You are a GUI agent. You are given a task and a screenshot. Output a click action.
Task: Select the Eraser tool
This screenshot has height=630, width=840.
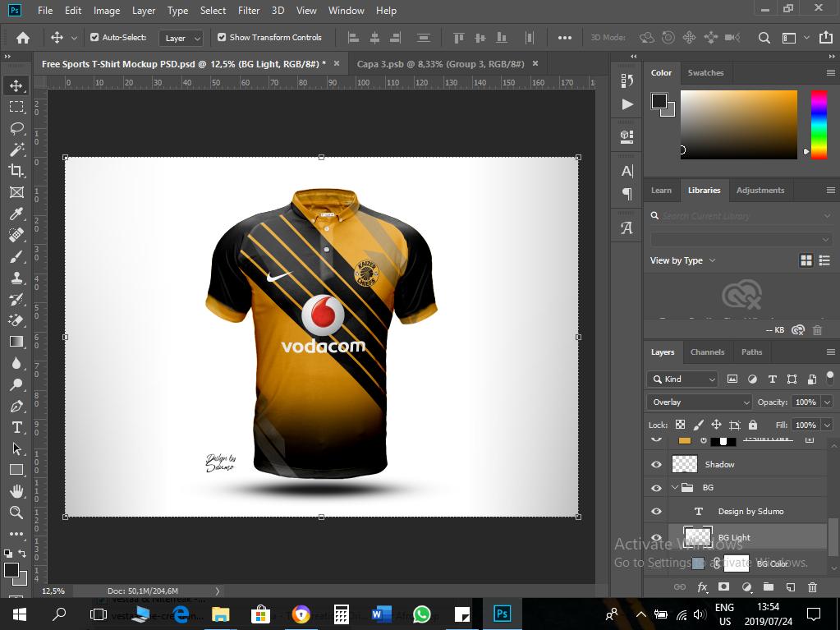pyautogui.click(x=16, y=320)
